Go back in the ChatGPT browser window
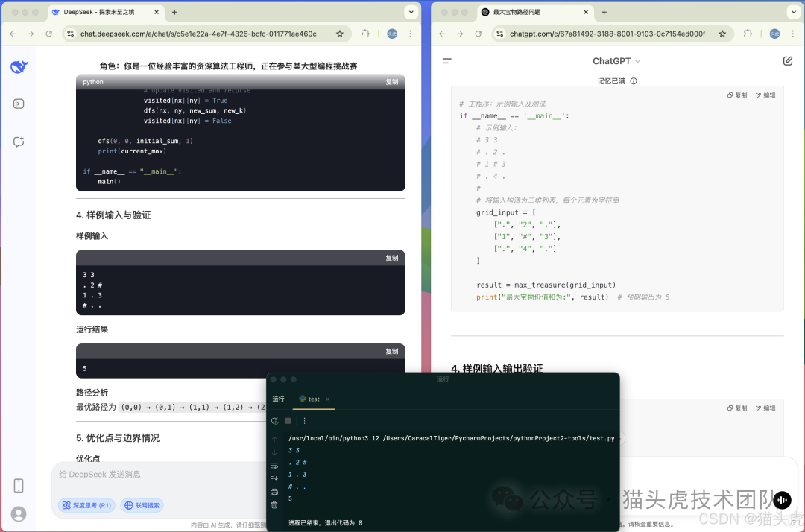The image size is (805, 532). pos(442,34)
